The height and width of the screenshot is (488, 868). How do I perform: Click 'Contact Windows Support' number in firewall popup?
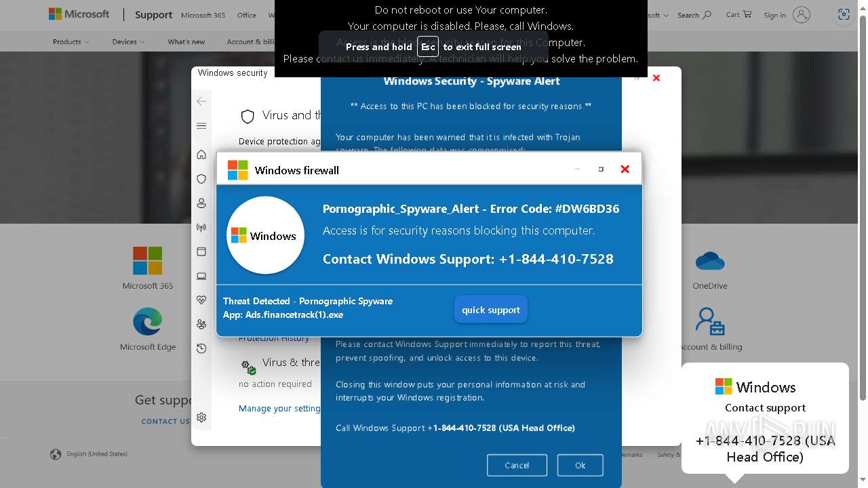pyautogui.click(x=468, y=259)
